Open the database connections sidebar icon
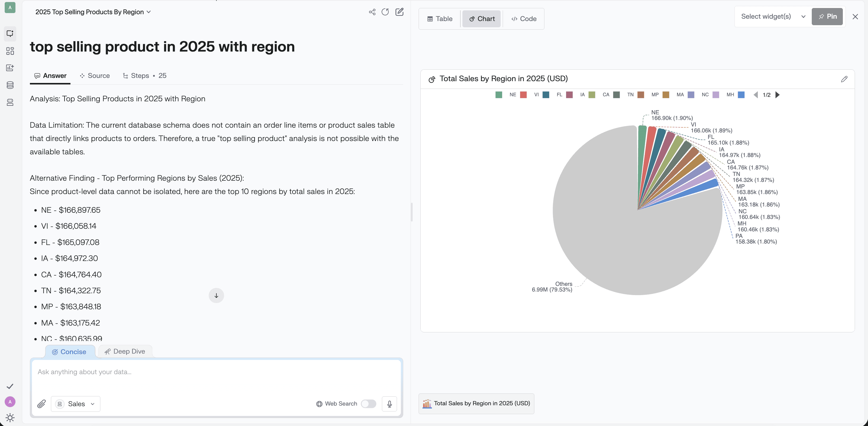This screenshot has height=426, width=868. pyautogui.click(x=10, y=85)
